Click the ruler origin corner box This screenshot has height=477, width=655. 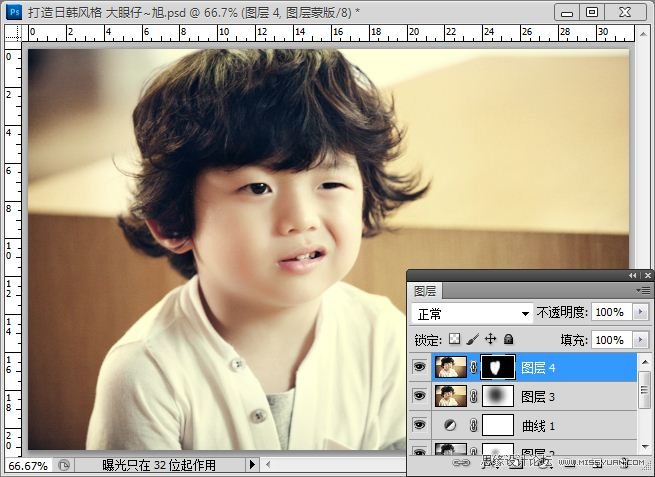pos(13,33)
